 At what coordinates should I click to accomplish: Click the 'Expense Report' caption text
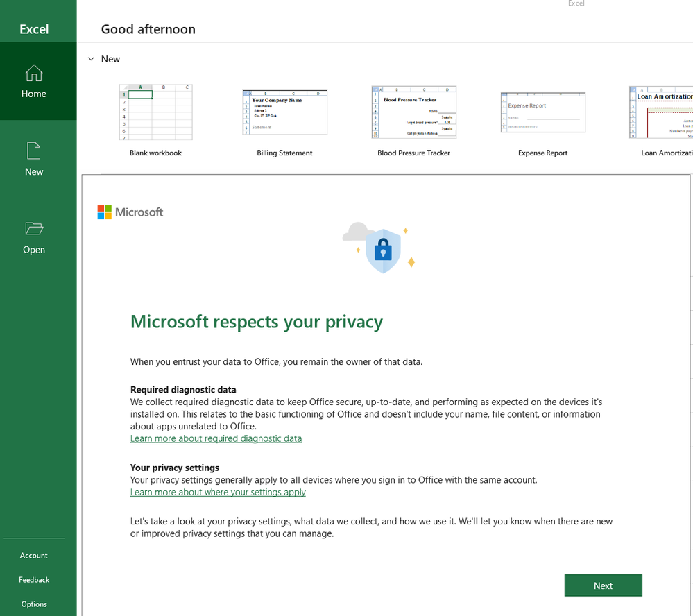click(x=542, y=153)
